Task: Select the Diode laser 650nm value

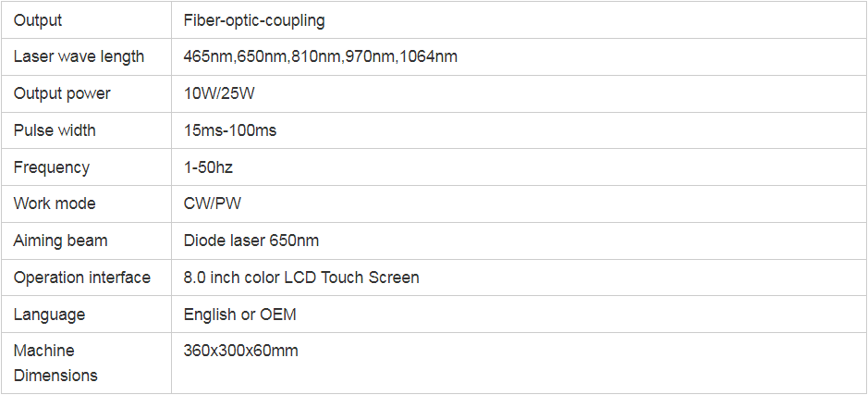Action: [x=251, y=241]
